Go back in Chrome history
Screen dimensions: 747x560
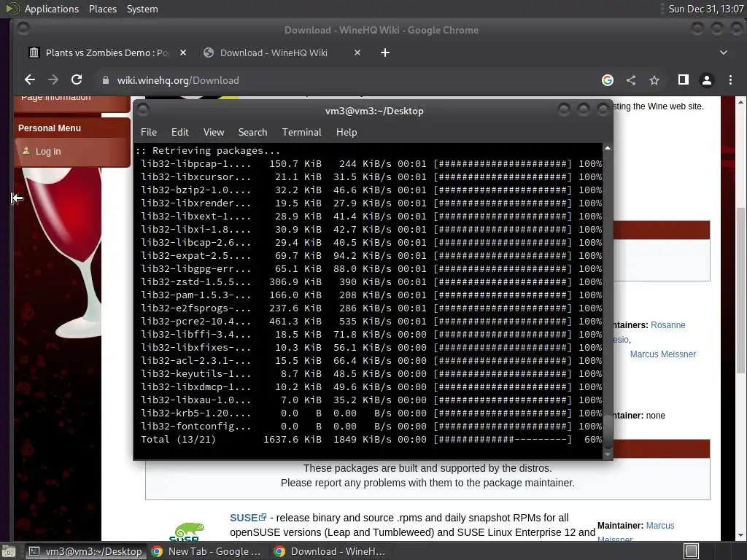click(x=29, y=80)
